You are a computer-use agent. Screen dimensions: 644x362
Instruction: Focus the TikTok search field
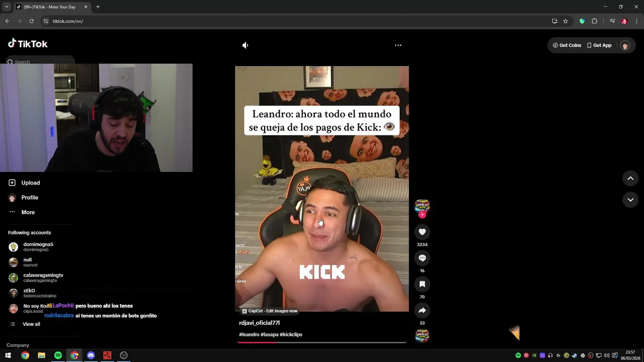pos(40,62)
